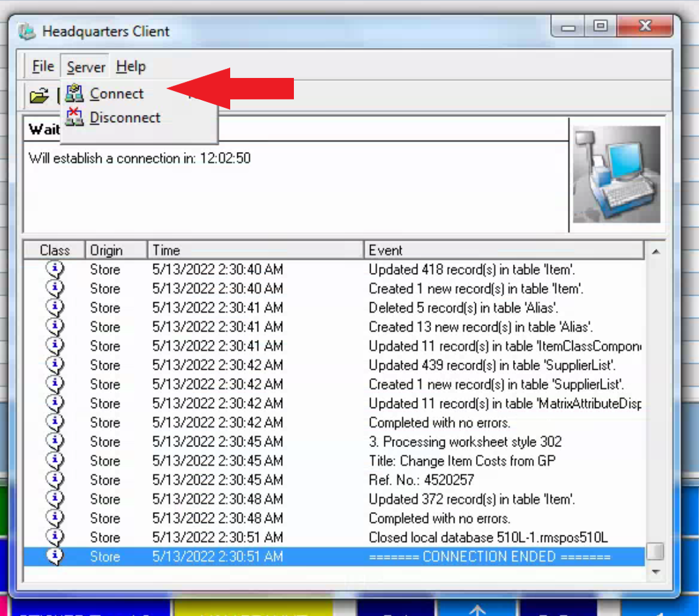Select 'Deleted 5 record(s) in table Alias' row
Screen dimensions: 699x616
[334, 308]
